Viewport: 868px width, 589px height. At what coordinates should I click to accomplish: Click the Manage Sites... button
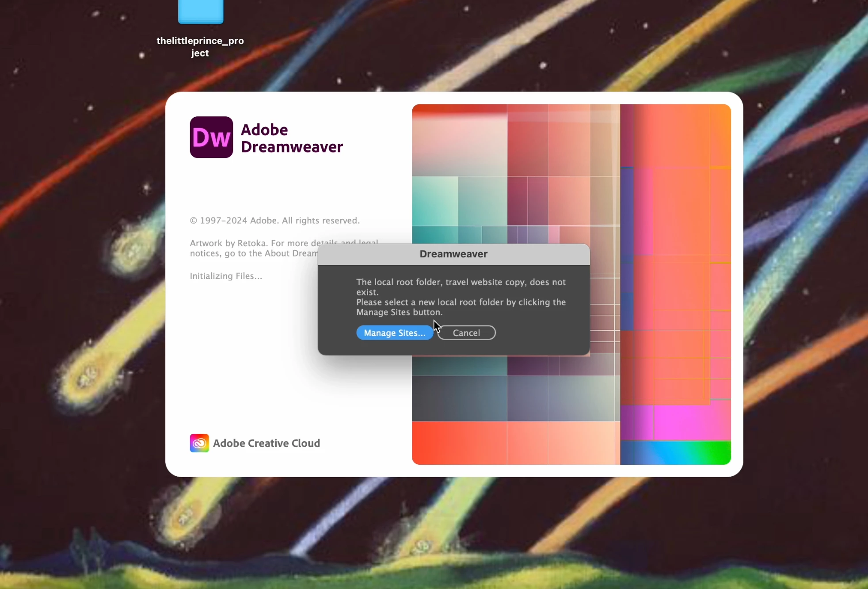[394, 333]
